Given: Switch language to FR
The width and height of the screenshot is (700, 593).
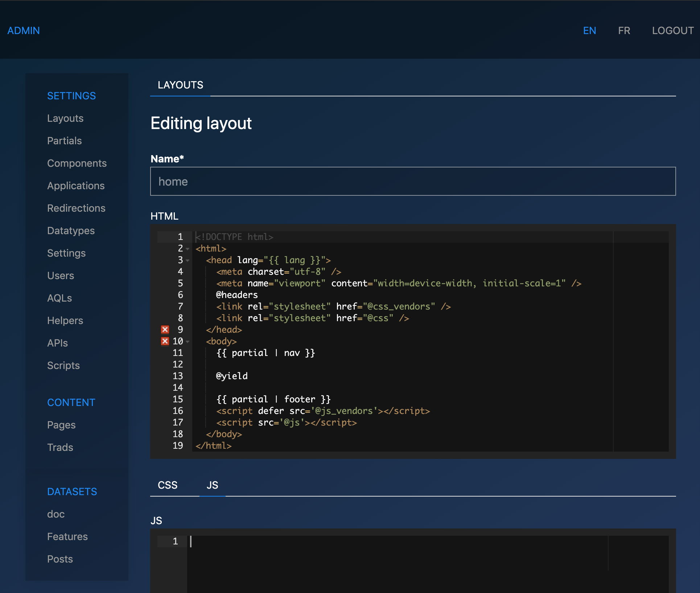Looking at the screenshot, I should pos(624,30).
